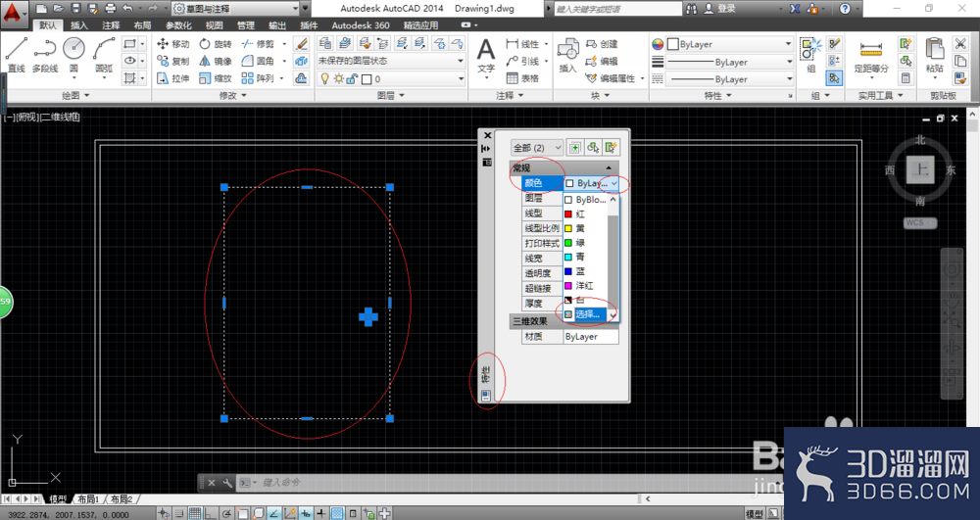Open the 全部 (2) object selection dropdown

tap(537, 147)
